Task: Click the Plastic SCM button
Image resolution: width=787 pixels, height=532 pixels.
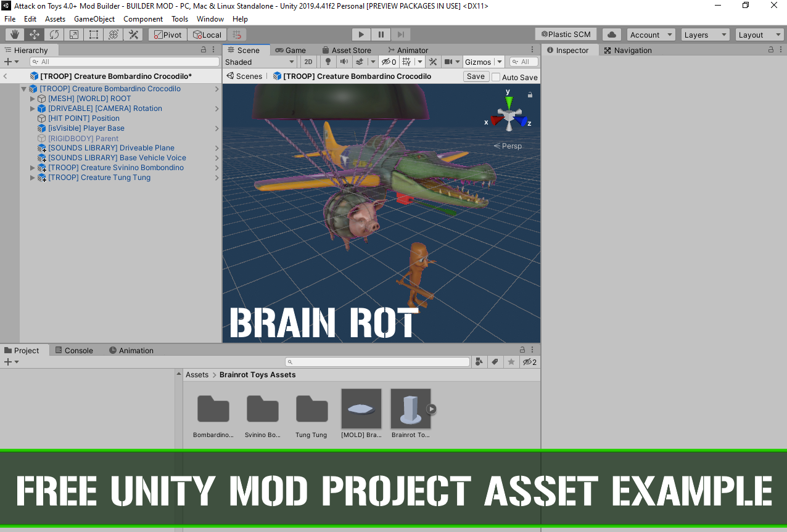Action: [565, 35]
